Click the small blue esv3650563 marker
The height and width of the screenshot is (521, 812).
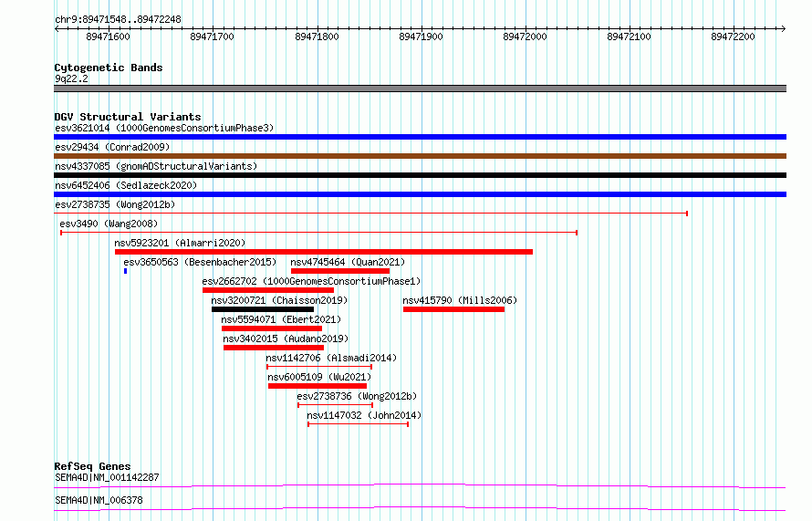click(125, 271)
